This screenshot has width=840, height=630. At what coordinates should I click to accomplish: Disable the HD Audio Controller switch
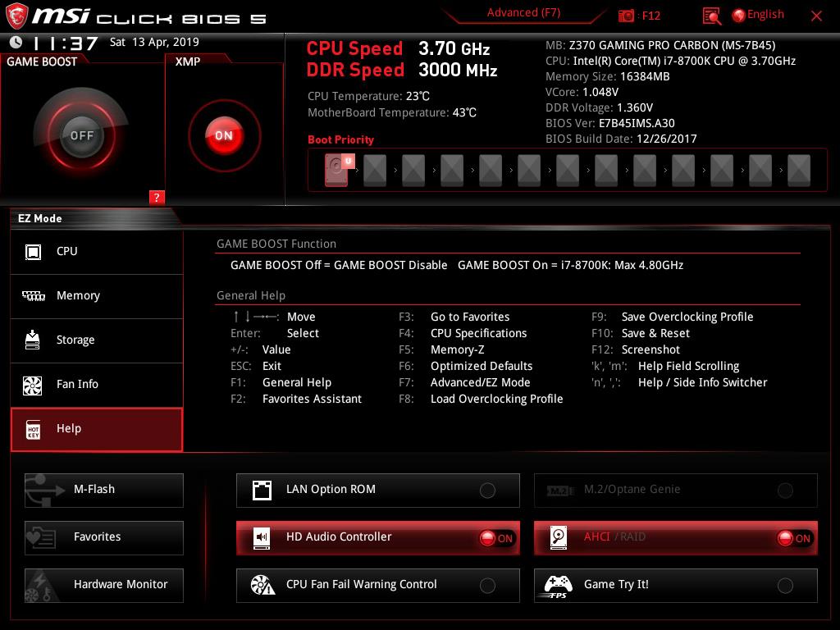[x=496, y=538]
